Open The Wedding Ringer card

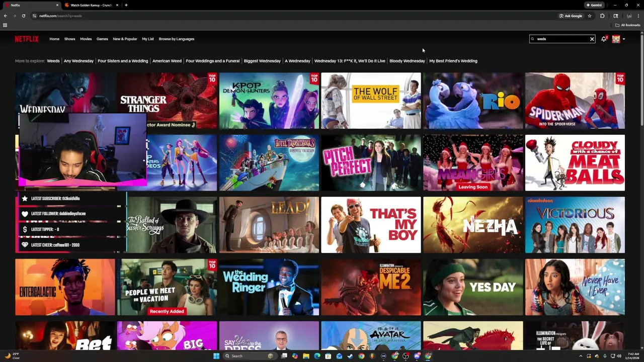click(269, 287)
